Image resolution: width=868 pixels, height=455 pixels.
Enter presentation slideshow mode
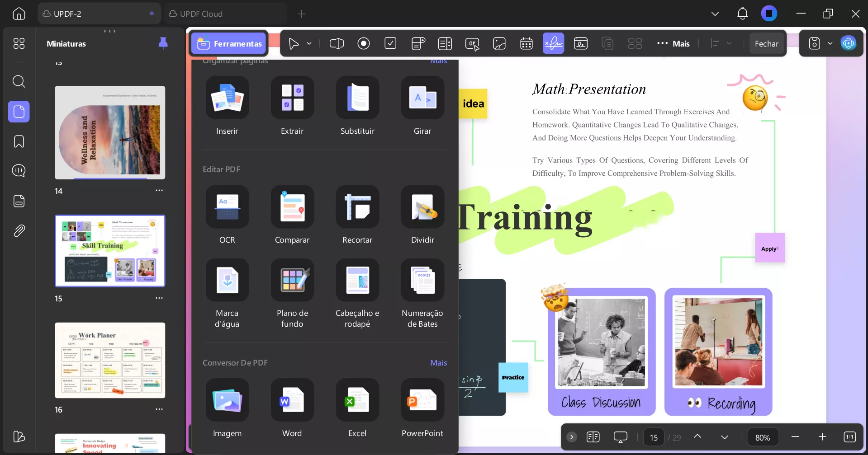pos(620,437)
